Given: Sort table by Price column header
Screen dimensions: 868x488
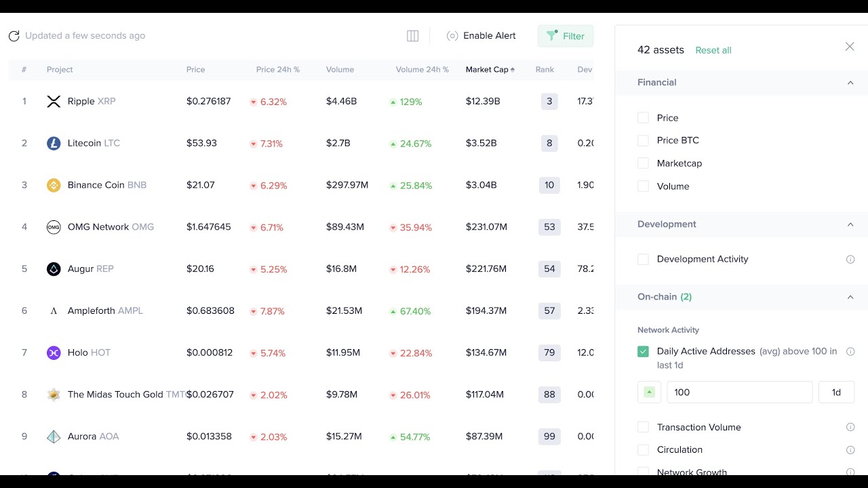Looking at the screenshot, I should coord(195,70).
